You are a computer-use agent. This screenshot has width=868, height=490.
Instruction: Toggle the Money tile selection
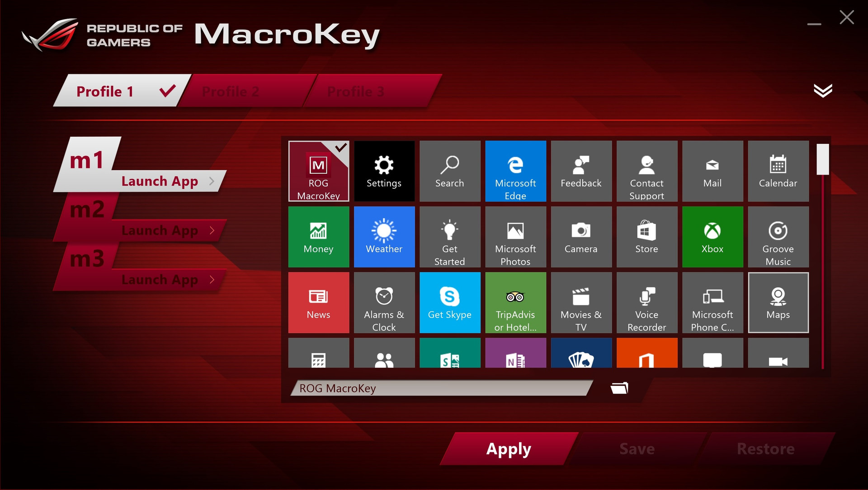318,237
